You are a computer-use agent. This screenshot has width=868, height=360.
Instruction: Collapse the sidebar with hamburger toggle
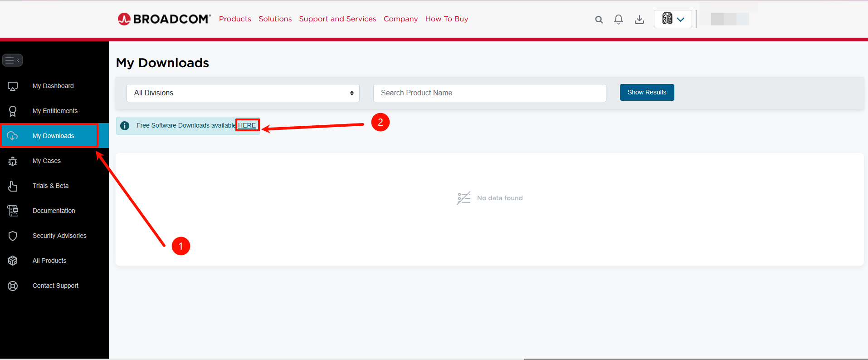[x=12, y=60]
